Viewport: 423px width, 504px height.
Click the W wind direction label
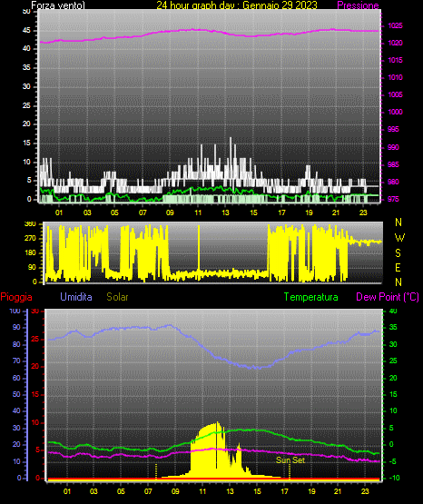[399, 238]
